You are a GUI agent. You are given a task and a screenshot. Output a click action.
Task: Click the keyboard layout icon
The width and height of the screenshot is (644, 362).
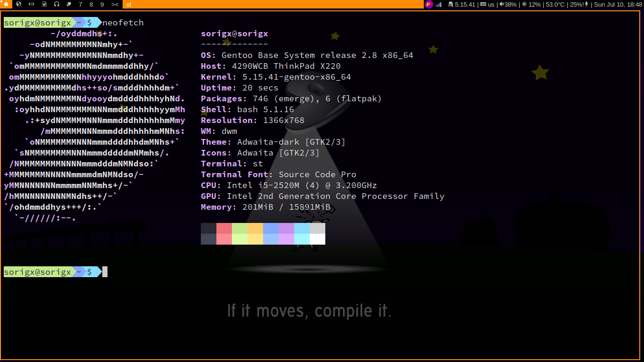tap(483, 5)
